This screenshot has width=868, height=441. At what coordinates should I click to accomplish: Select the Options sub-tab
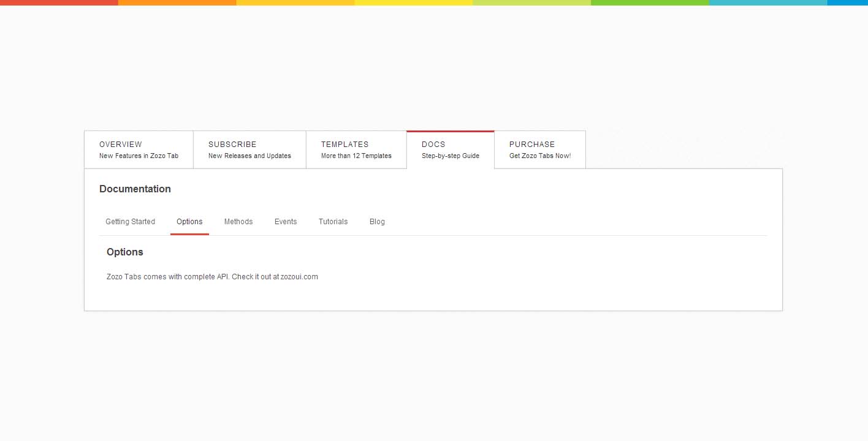point(189,222)
